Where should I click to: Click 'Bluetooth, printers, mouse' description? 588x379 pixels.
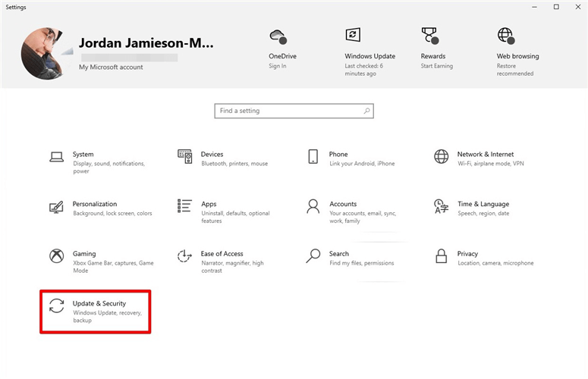[x=234, y=164]
